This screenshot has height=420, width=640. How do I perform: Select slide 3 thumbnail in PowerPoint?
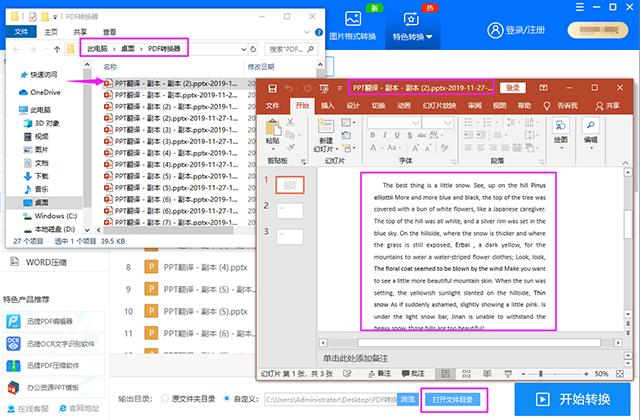click(x=290, y=236)
